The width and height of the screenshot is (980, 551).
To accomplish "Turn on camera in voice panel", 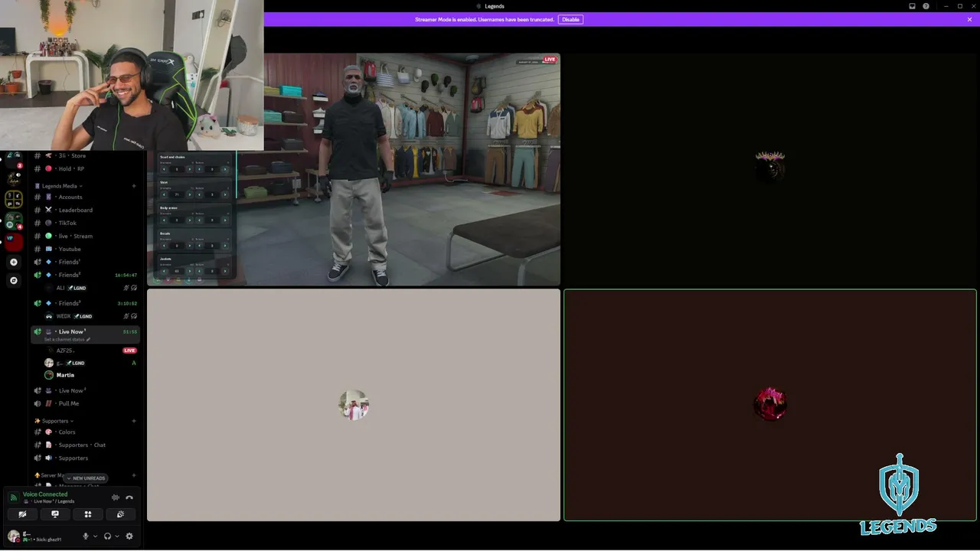I will pyautogui.click(x=22, y=514).
